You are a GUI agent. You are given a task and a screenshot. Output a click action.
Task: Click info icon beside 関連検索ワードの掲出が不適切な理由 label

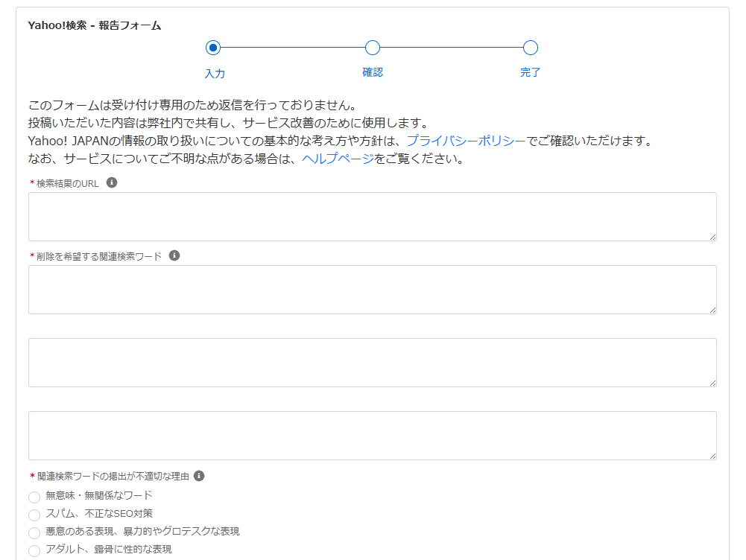(x=199, y=476)
